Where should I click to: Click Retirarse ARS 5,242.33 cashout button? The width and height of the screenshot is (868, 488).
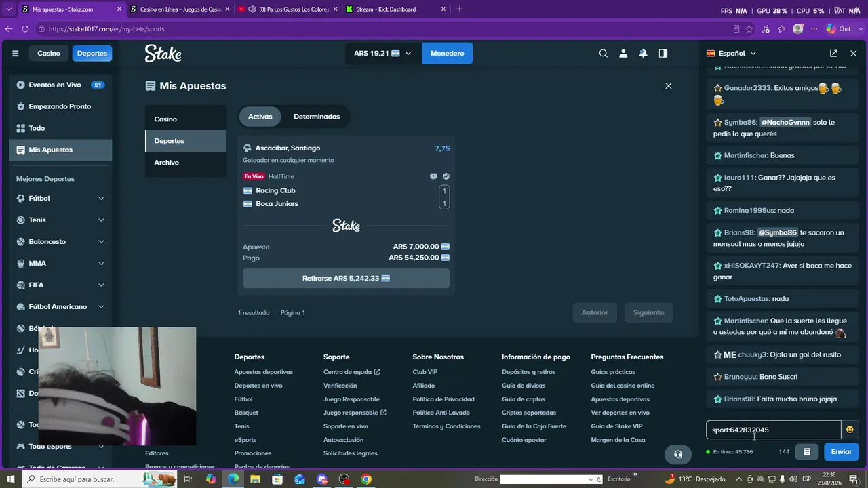(x=346, y=279)
